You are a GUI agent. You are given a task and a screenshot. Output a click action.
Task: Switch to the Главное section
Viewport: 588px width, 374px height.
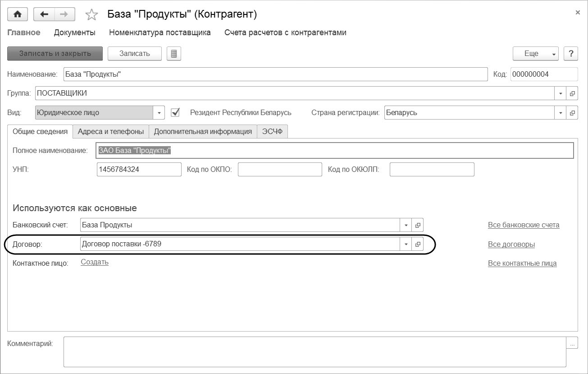pos(24,32)
